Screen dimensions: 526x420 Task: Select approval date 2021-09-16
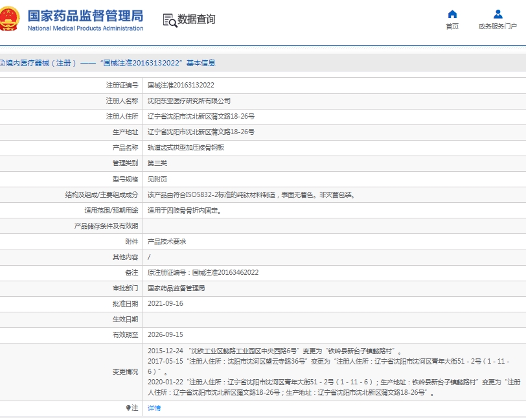click(x=165, y=303)
